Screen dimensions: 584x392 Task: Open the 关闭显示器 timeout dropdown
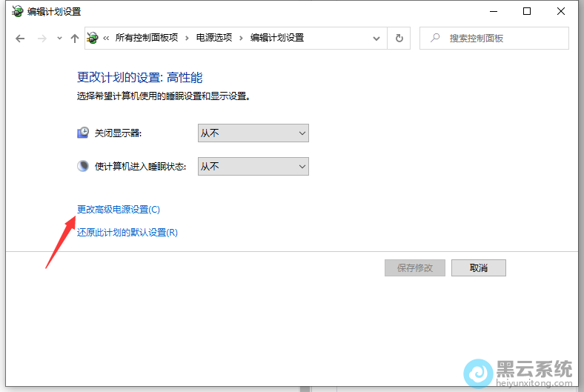coord(253,133)
